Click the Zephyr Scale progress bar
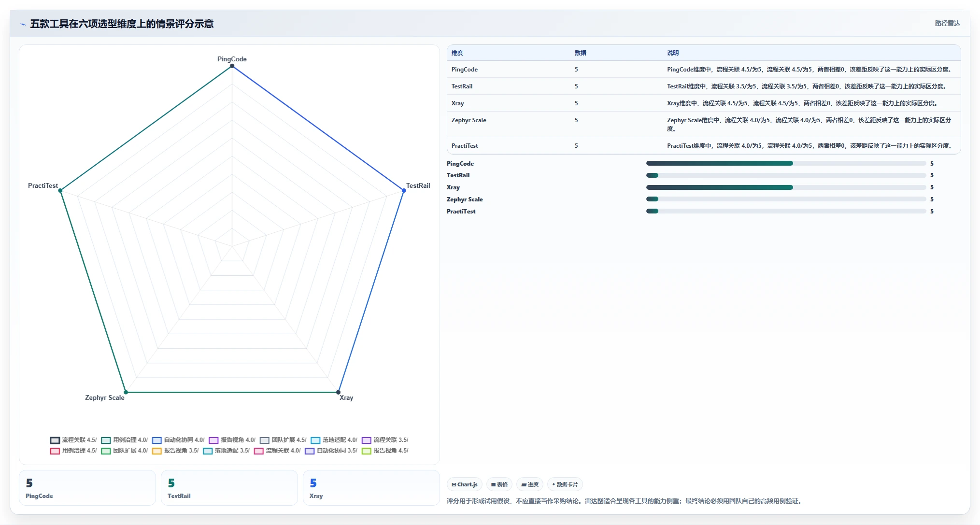 (x=786, y=199)
